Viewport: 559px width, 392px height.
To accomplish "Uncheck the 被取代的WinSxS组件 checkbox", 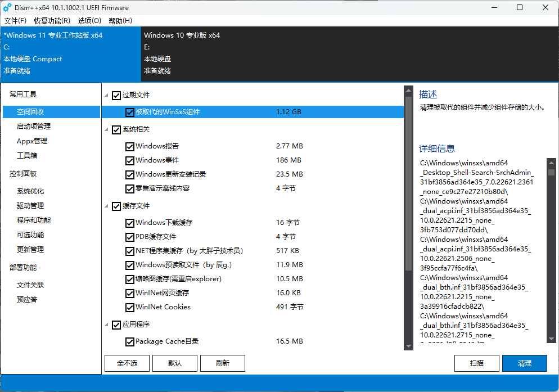I will [130, 112].
